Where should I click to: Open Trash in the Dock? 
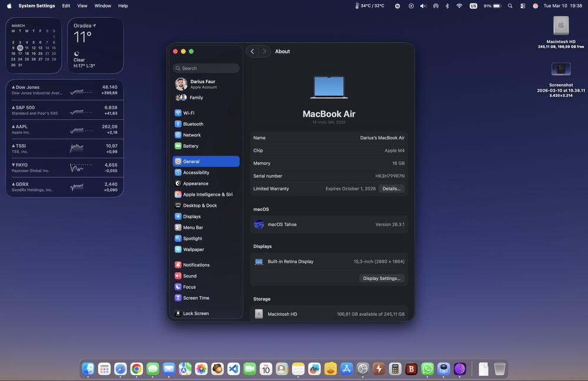(x=499, y=369)
